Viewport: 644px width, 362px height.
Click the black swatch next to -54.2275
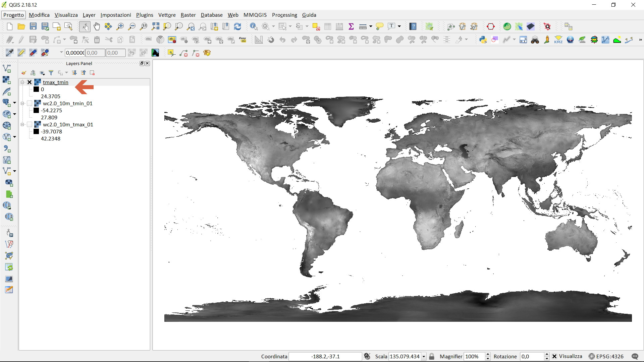(36, 110)
